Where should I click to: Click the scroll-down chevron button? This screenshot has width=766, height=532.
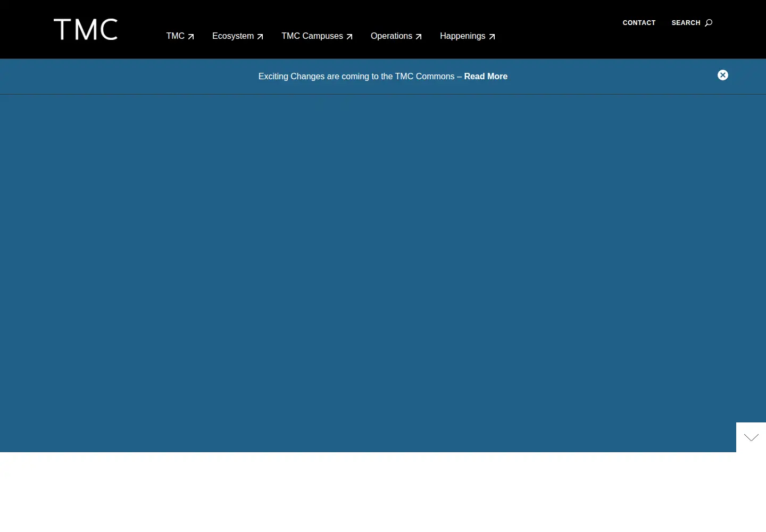(x=751, y=437)
